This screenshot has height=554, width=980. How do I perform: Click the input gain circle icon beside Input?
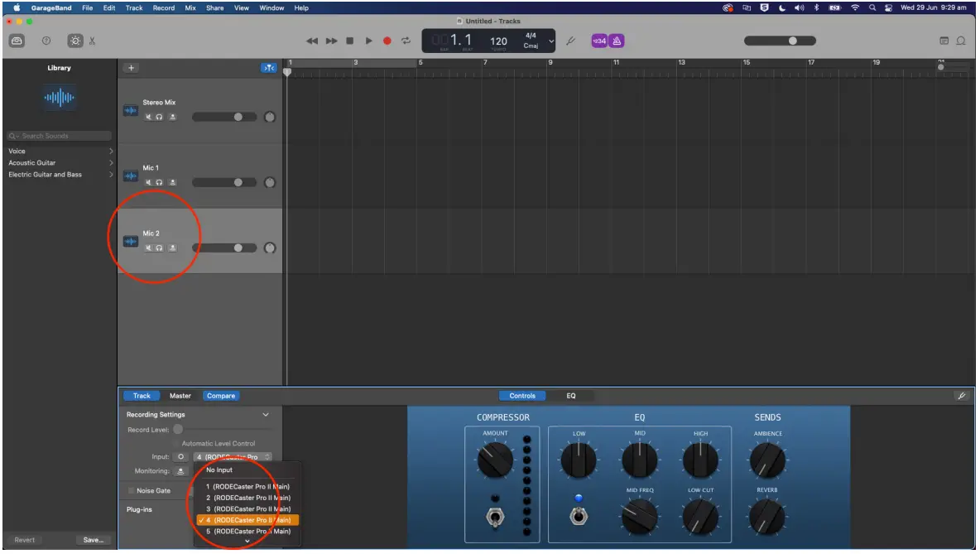coord(179,455)
